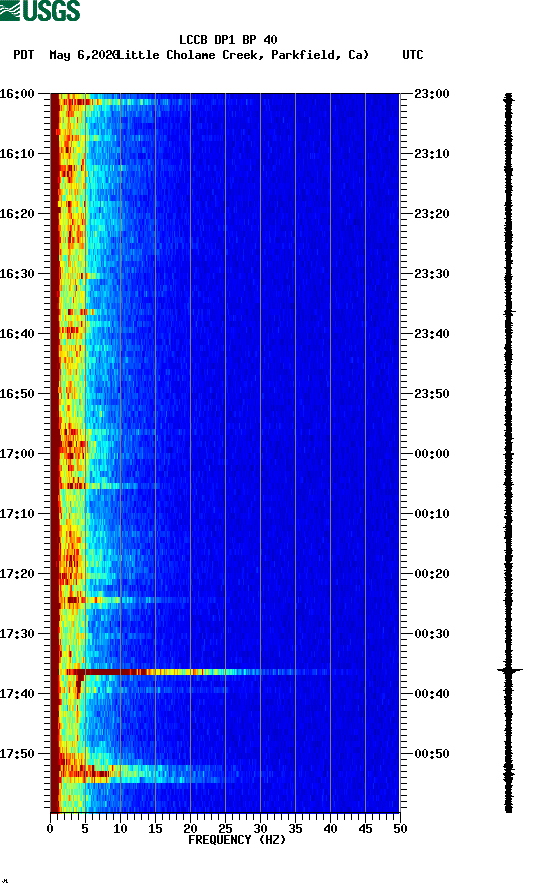This screenshot has height=892, width=552.
Task: Click the 23:50 UTC time label
Action: tap(432, 394)
